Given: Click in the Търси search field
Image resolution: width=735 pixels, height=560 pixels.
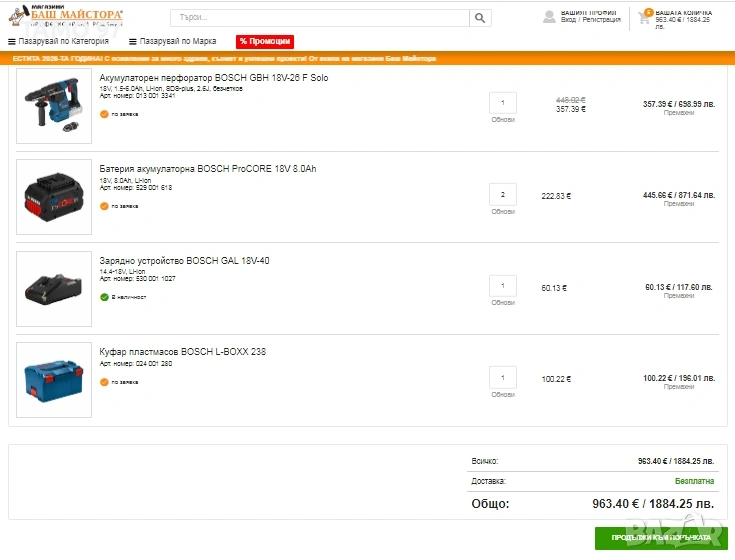Looking at the screenshot, I should click(319, 18).
